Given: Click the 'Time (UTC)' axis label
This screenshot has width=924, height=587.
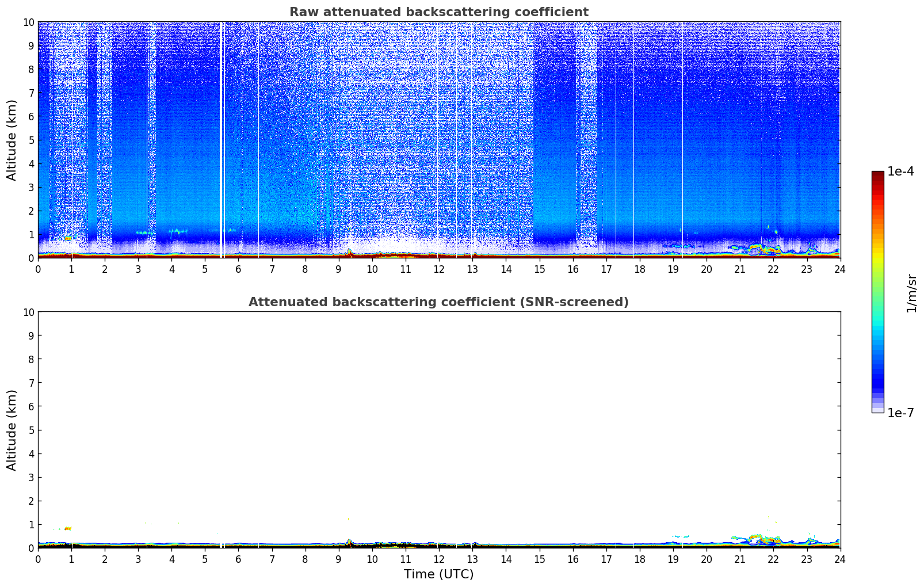Looking at the screenshot, I should coord(438,574).
